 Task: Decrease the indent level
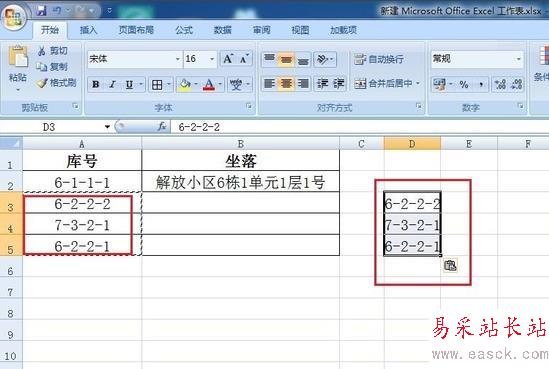(322, 84)
